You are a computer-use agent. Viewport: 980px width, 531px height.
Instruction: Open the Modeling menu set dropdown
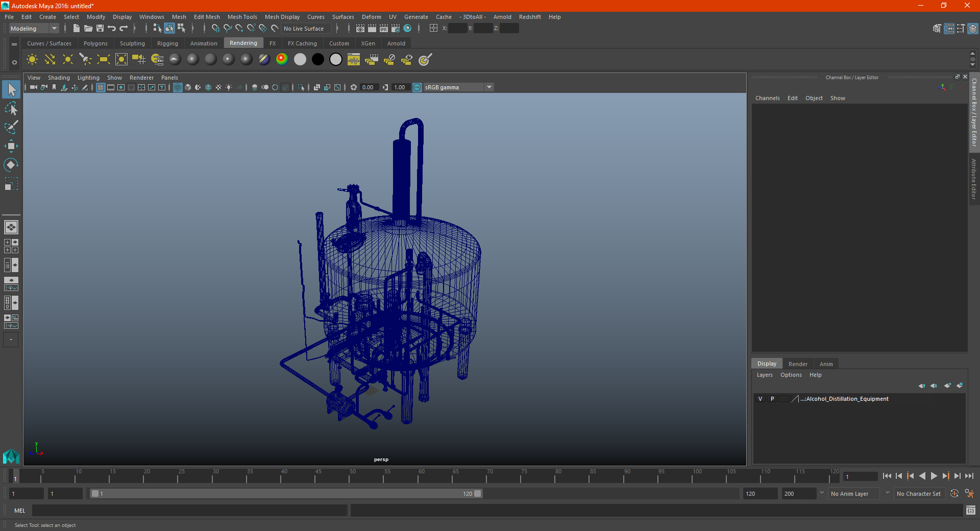(x=34, y=29)
